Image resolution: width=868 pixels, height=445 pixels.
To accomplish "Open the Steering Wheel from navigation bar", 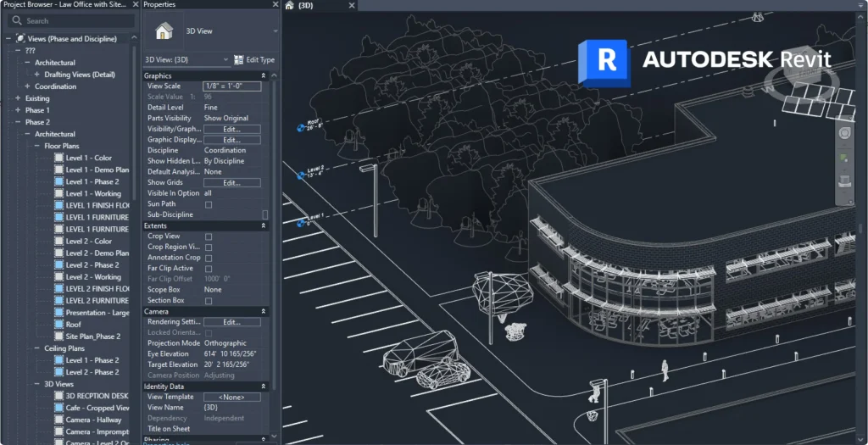I will pyautogui.click(x=843, y=133).
